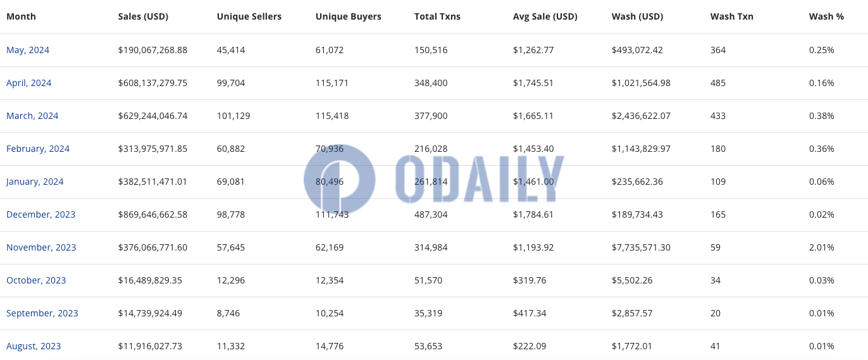The image size is (868, 360).
Task: Open the November, 2023 month link
Action: pyautogui.click(x=41, y=247)
